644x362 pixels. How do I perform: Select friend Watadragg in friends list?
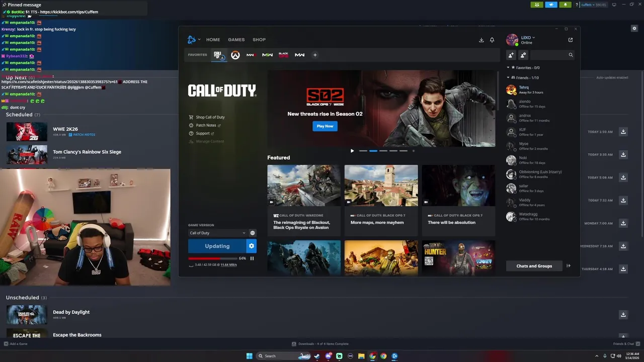(540, 217)
